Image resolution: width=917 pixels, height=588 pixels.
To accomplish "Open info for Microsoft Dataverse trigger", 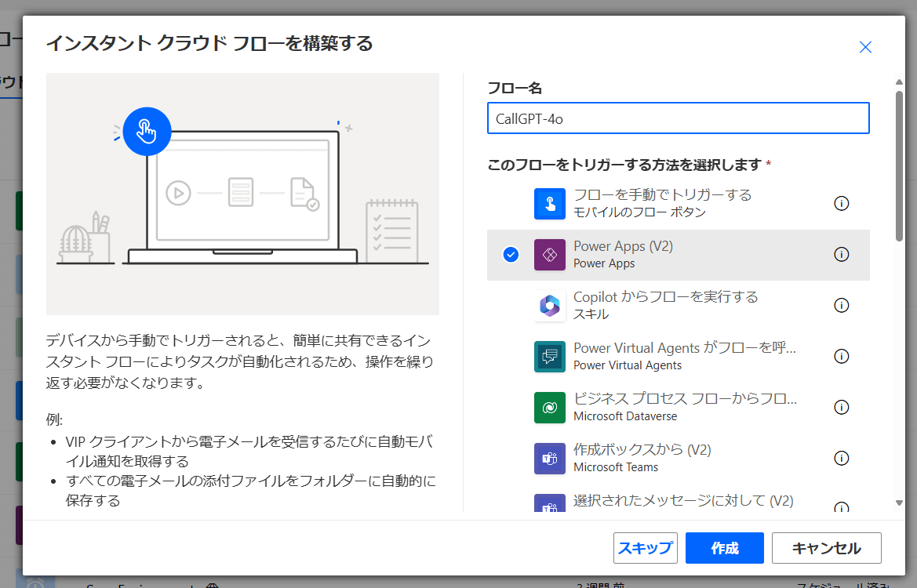I will 841,407.
